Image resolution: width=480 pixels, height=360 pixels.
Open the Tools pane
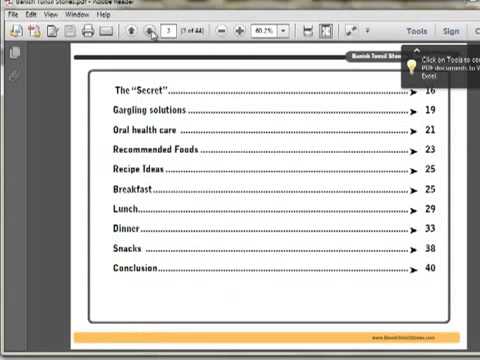pos(417,31)
